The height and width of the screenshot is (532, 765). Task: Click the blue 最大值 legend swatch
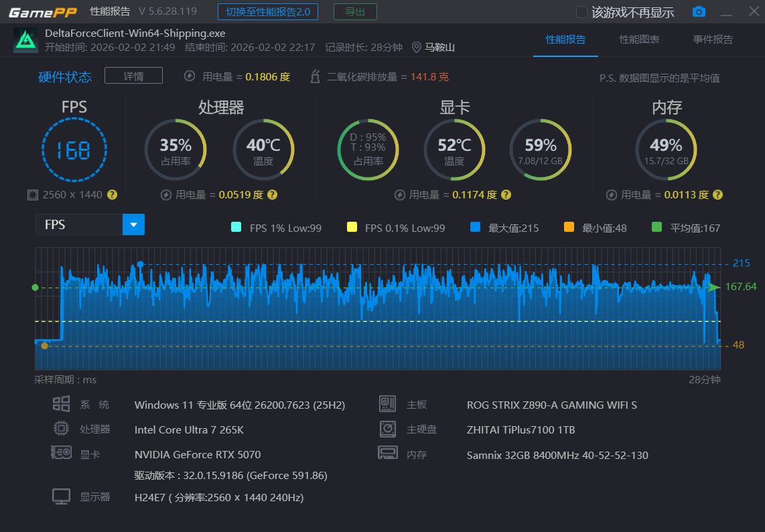click(475, 227)
